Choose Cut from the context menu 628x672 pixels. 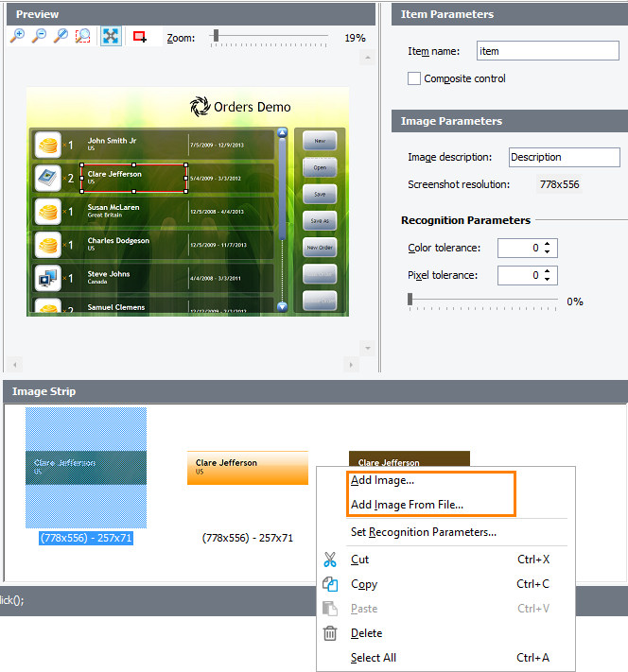445,560
